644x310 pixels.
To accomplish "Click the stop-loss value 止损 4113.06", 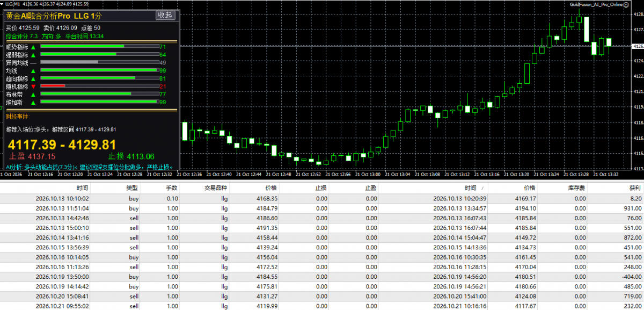I will 131,156.
